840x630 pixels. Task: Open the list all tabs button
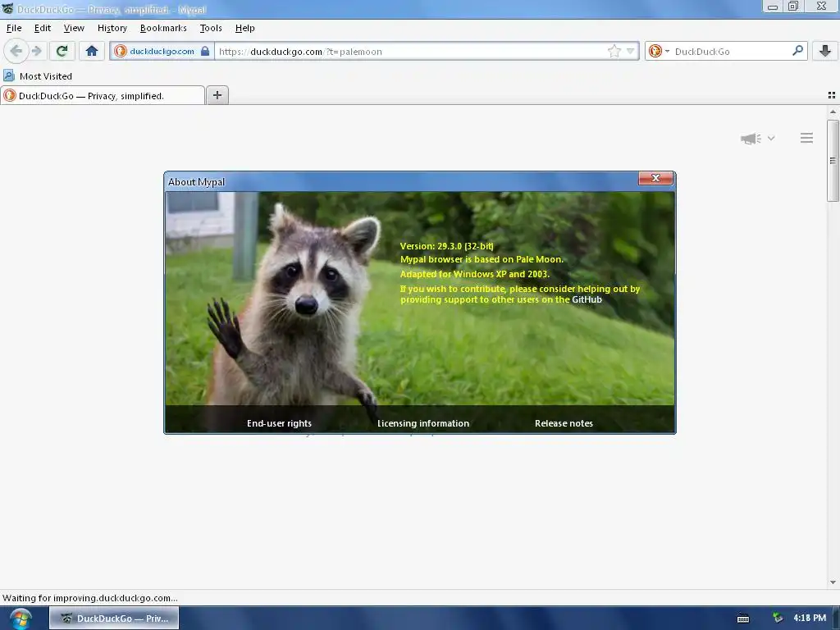click(832, 95)
